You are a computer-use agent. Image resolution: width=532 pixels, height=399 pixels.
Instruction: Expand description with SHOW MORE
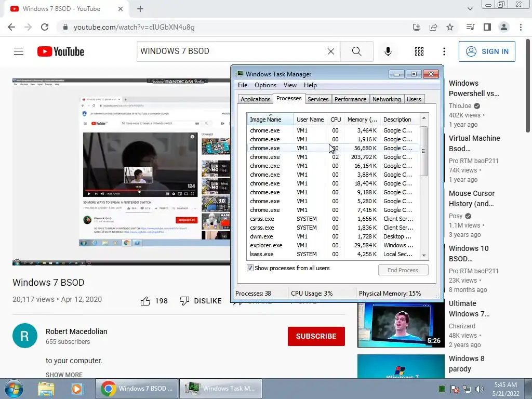pyautogui.click(x=64, y=375)
